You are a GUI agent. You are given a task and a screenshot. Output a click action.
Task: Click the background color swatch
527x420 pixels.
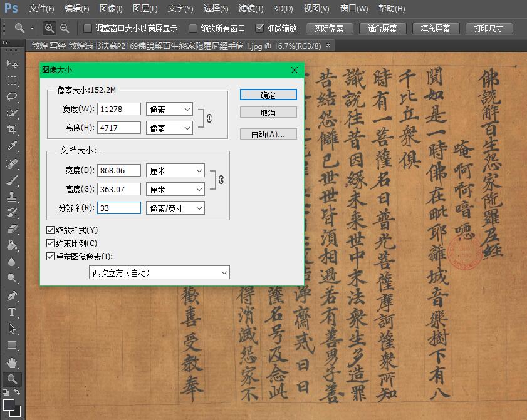click(x=18, y=413)
